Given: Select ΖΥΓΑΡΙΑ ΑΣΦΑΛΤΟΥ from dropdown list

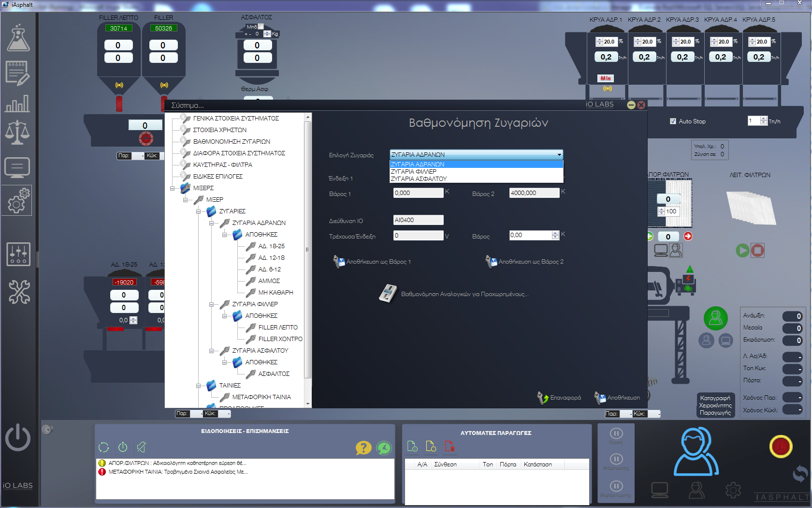Looking at the screenshot, I should [x=419, y=179].
